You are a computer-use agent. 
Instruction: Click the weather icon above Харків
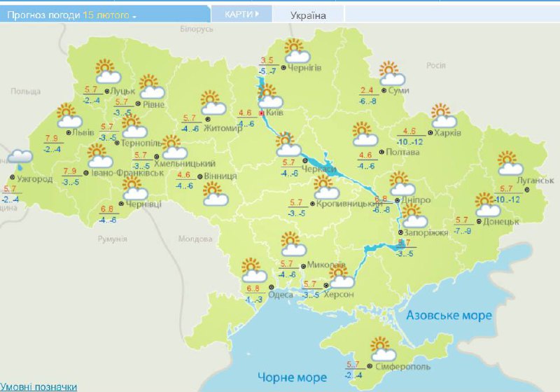point(442,116)
